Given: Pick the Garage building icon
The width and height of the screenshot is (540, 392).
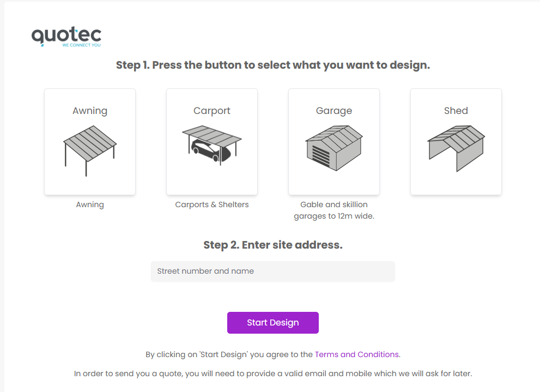Looking at the screenshot, I should coord(334,148).
